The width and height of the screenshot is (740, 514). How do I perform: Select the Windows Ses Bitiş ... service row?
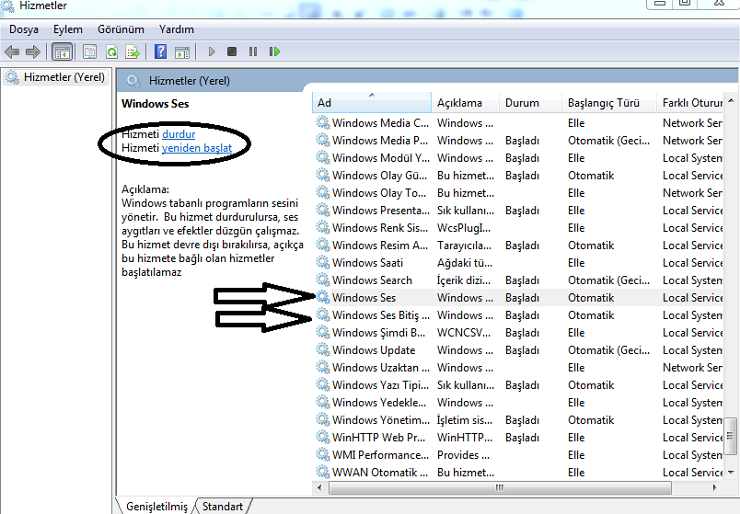(518, 315)
